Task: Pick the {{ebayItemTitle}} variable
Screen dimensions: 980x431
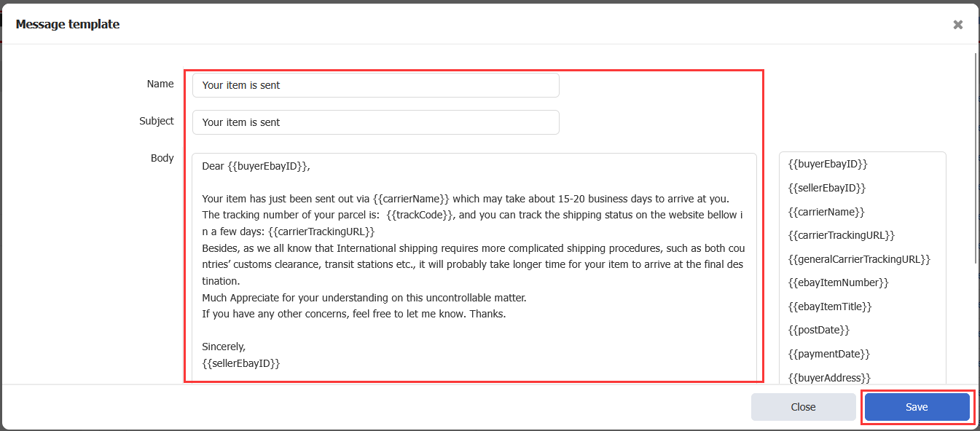Action: [830, 307]
